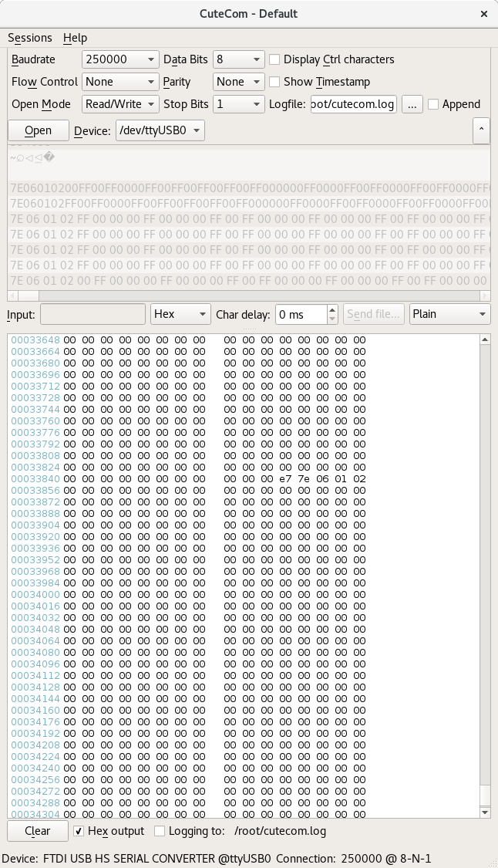Open the Sessions menu
The image size is (498, 868).
click(x=30, y=38)
